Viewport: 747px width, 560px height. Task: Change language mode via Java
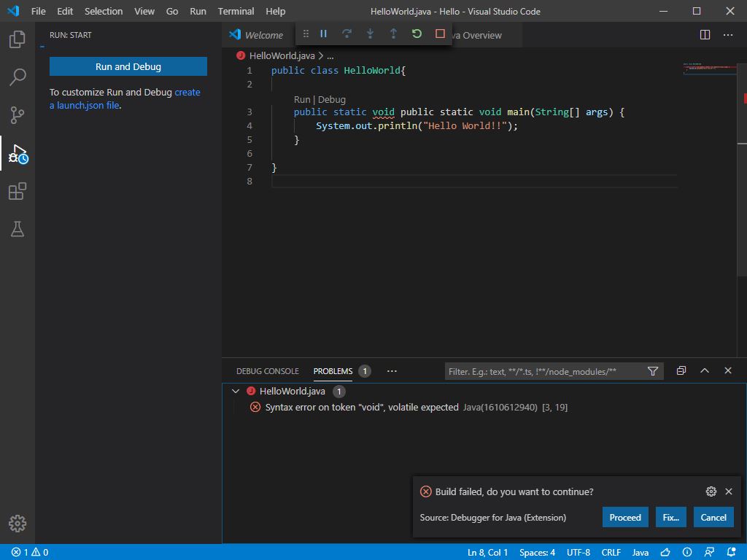[640, 553]
